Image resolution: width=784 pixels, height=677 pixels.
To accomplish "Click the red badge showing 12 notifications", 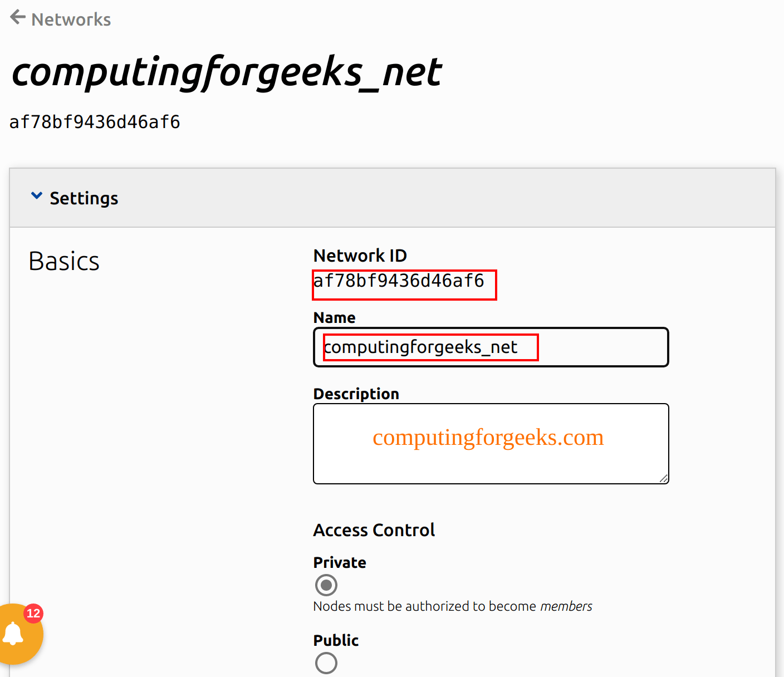I will point(32,613).
